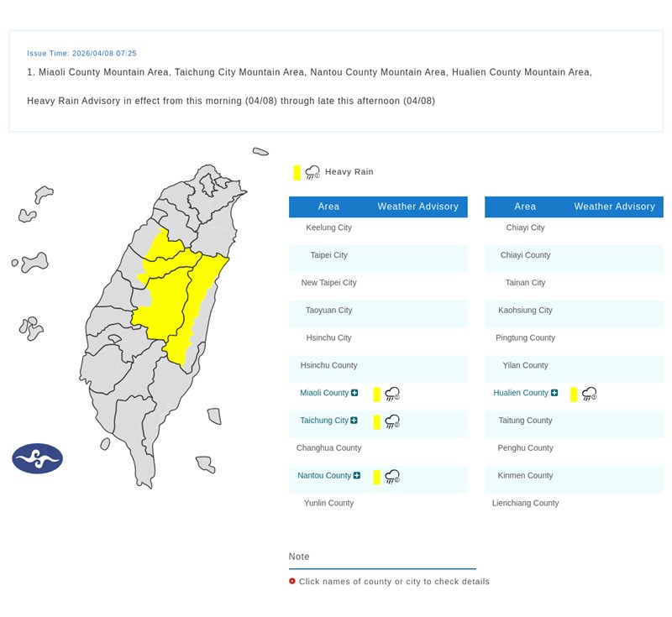Click the yellow advisory swatch in Hualien row
This screenshot has height=617, width=672.
(574, 394)
